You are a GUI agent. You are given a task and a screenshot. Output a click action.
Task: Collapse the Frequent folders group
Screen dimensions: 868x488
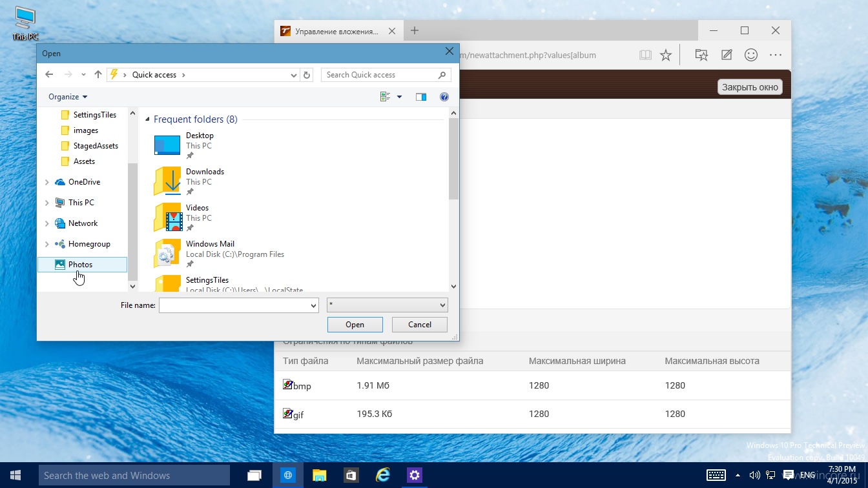click(147, 119)
